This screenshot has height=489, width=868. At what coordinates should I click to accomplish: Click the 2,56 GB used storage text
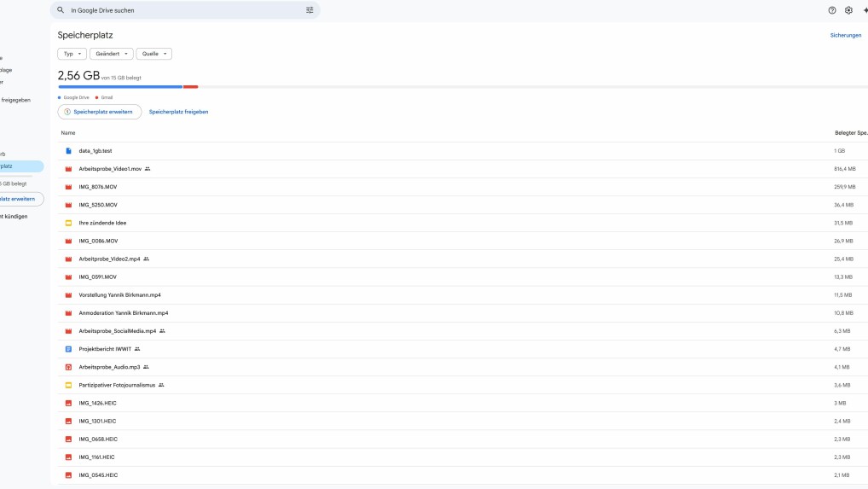[x=78, y=75]
